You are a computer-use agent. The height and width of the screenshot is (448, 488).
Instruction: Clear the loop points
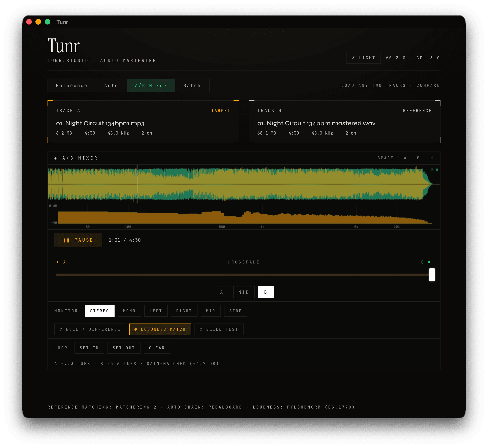[x=157, y=348]
